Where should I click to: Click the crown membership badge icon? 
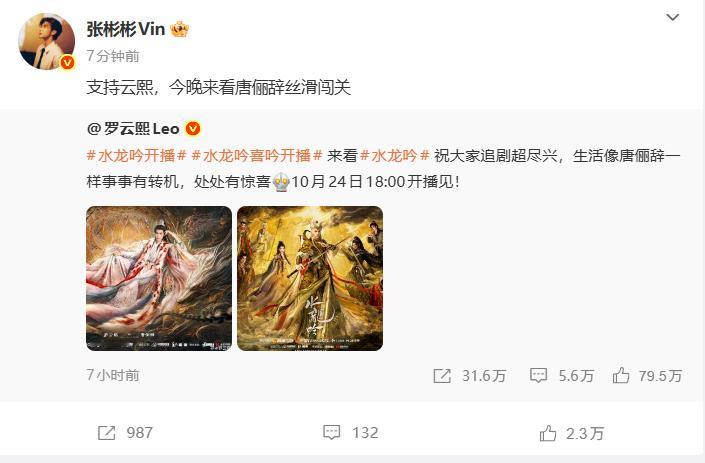click(x=179, y=30)
